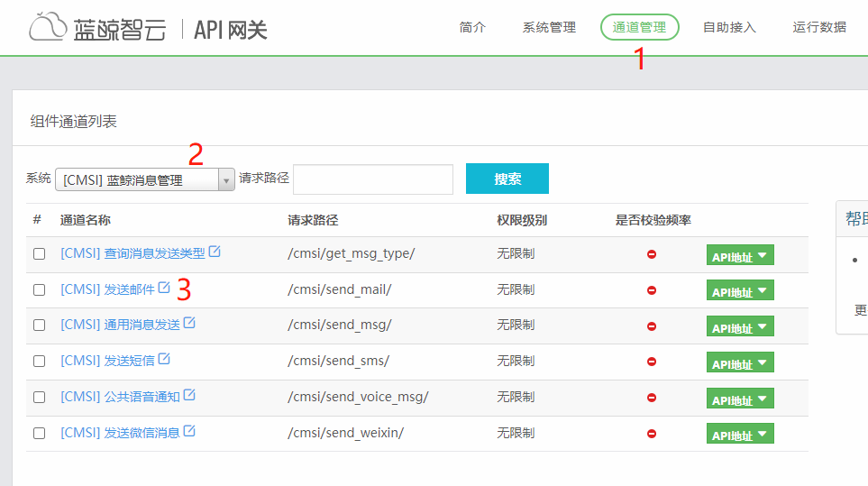Expand API地址 dropdown for send_msg
Screen dimensions: 868x486
[740, 326]
